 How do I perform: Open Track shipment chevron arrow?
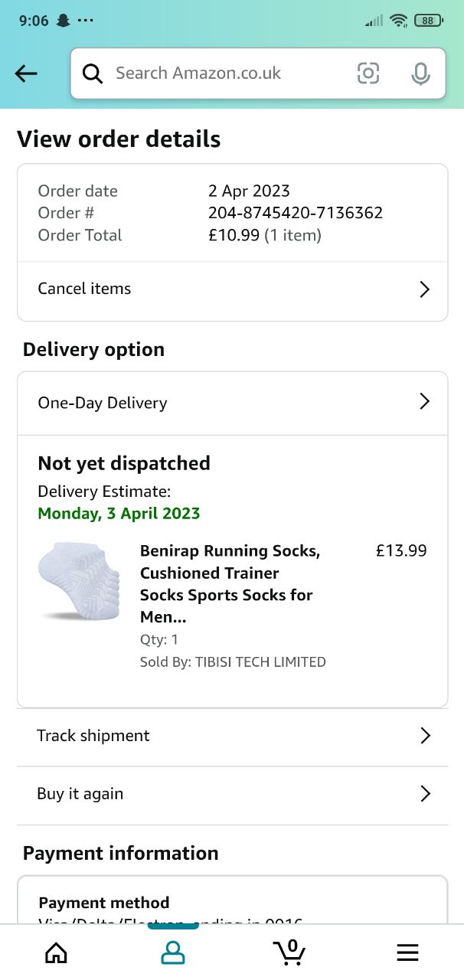(x=425, y=736)
